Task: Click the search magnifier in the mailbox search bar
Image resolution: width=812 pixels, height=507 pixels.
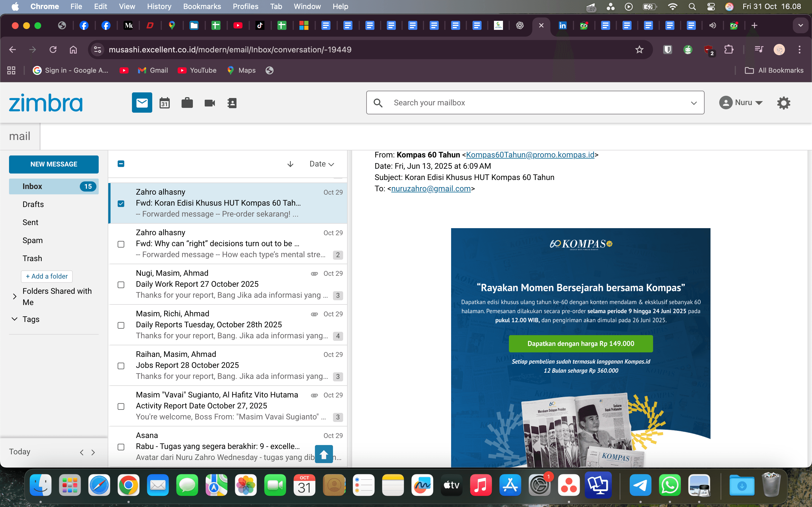Action: (378, 103)
